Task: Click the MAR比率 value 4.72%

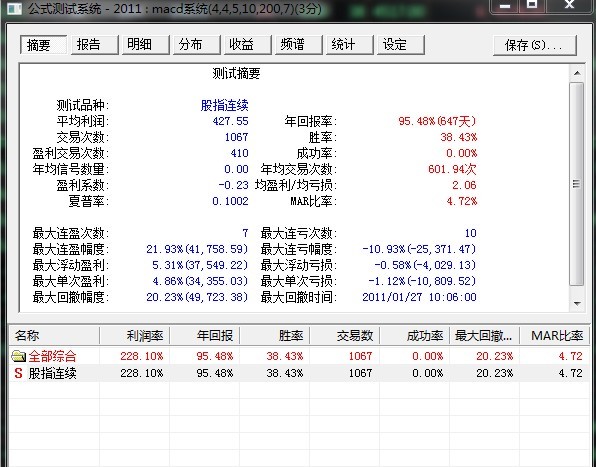Action: coord(462,201)
